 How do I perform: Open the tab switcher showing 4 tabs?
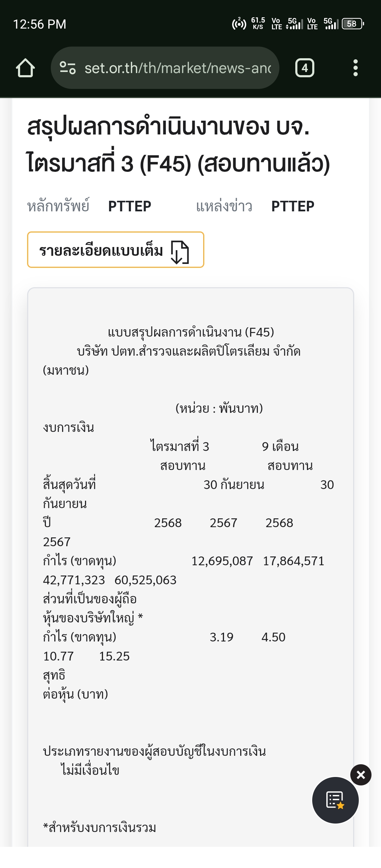pos(304,68)
